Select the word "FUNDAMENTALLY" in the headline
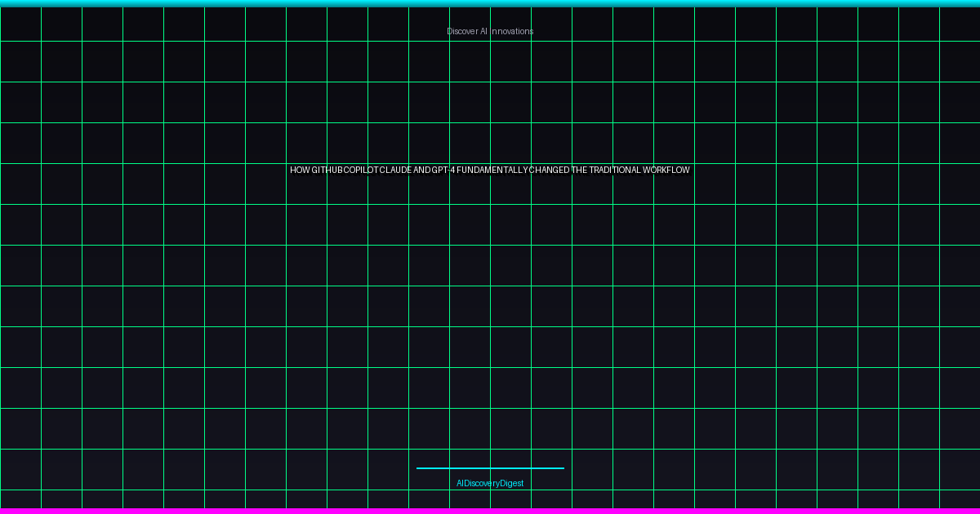The image size is (980, 514). pos(492,171)
